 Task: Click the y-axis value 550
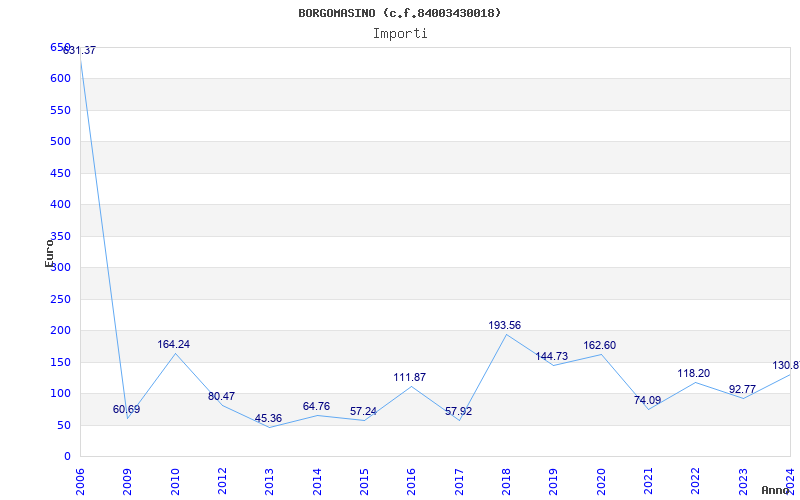60,110
